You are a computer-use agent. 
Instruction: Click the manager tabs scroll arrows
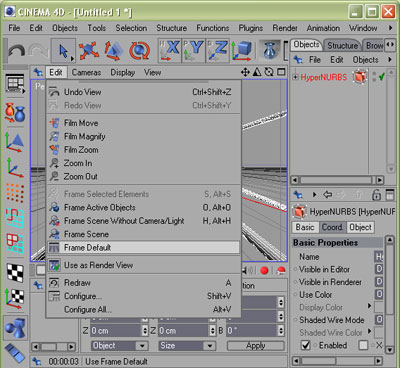point(390,45)
